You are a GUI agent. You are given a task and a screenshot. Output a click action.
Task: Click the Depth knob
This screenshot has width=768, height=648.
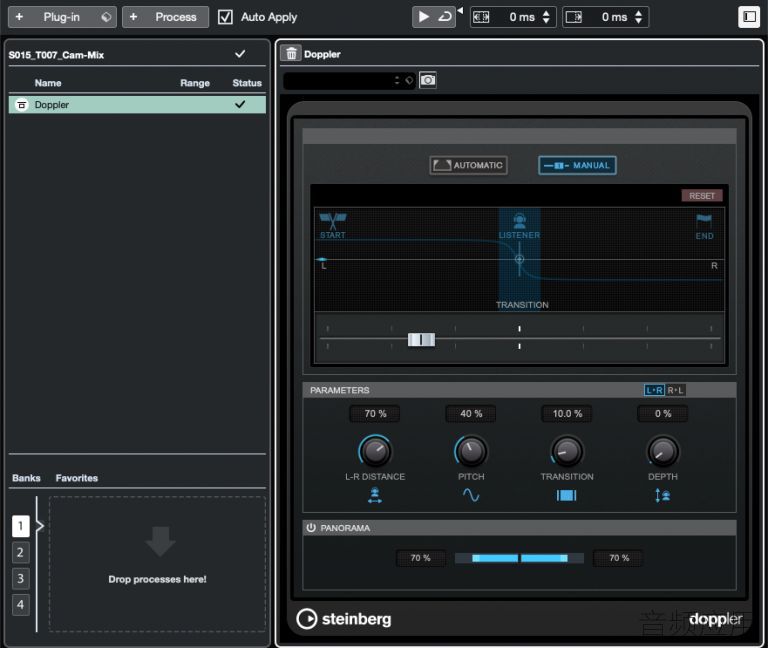point(663,451)
